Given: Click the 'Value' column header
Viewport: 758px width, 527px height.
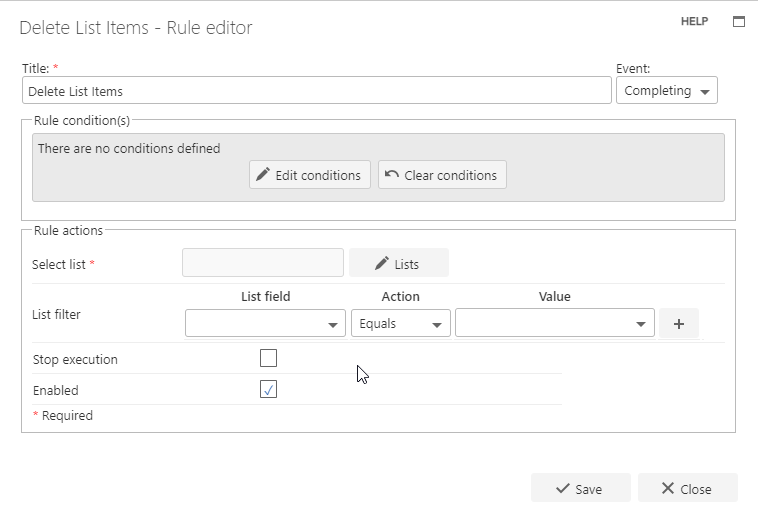Looking at the screenshot, I should coord(554,296).
